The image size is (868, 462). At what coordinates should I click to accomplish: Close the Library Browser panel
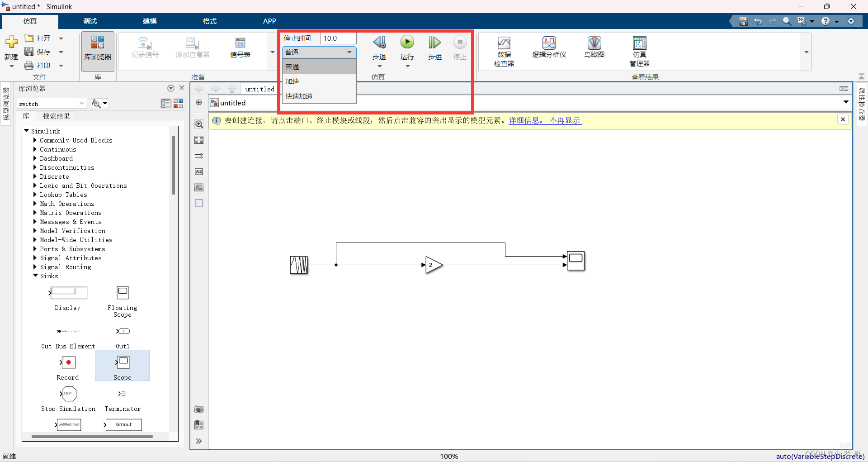(x=182, y=88)
